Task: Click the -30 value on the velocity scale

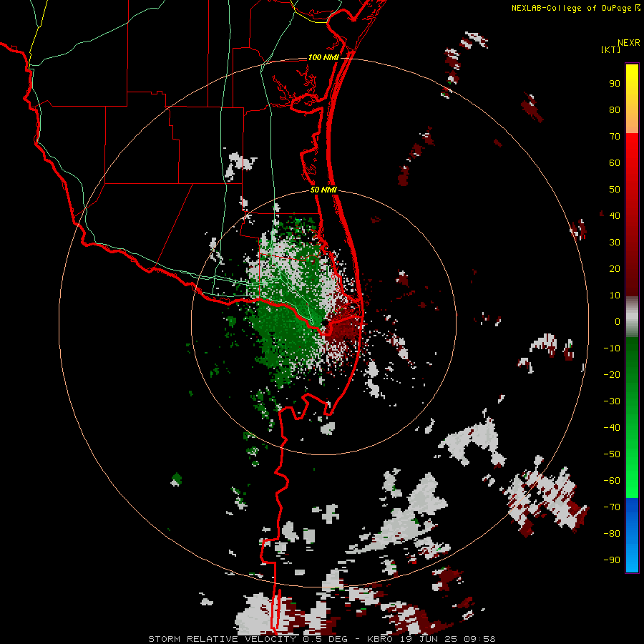Action: coord(612,401)
